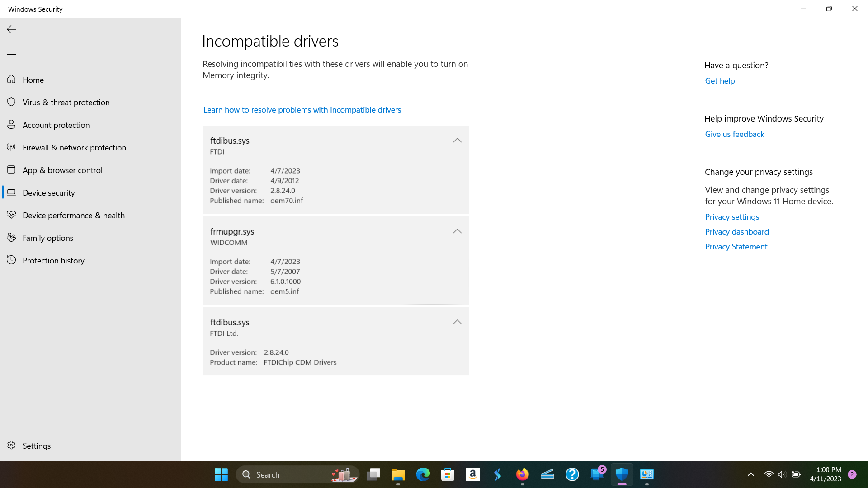Open link on resolving incompatible drivers
Image resolution: width=868 pixels, height=488 pixels.
click(x=302, y=110)
